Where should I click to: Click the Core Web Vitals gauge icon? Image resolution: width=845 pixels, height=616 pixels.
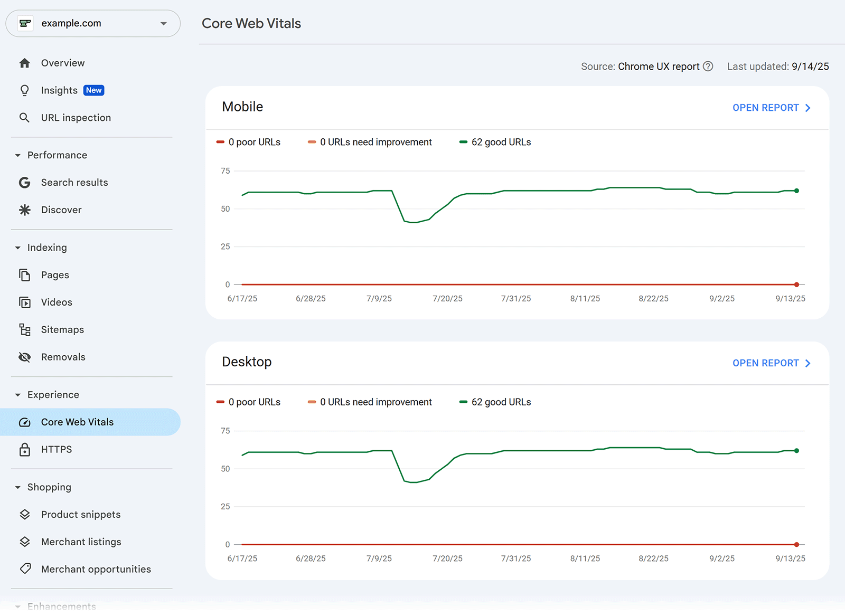24,422
